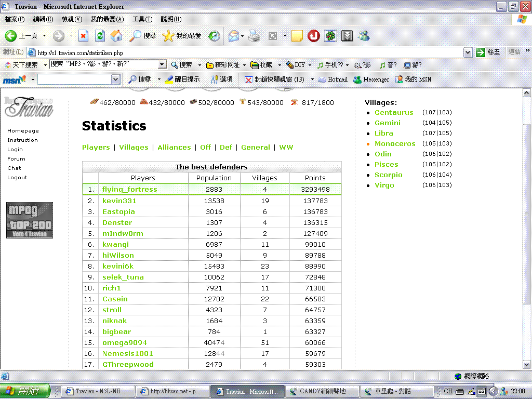Open the Help menu (說明)

coord(171,19)
